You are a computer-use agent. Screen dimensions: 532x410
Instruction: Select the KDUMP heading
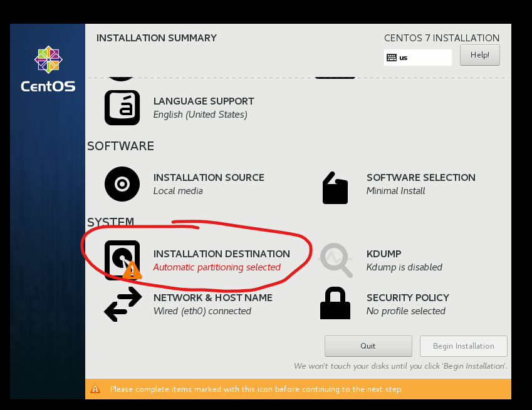tap(383, 254)
